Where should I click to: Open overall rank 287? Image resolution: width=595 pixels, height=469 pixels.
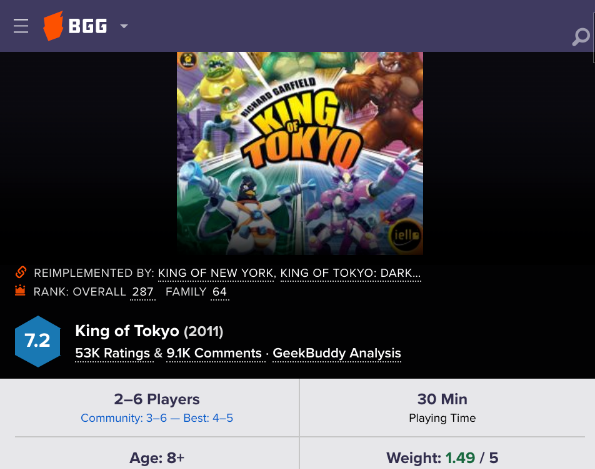pyautogui.click(x=143, y=292)
